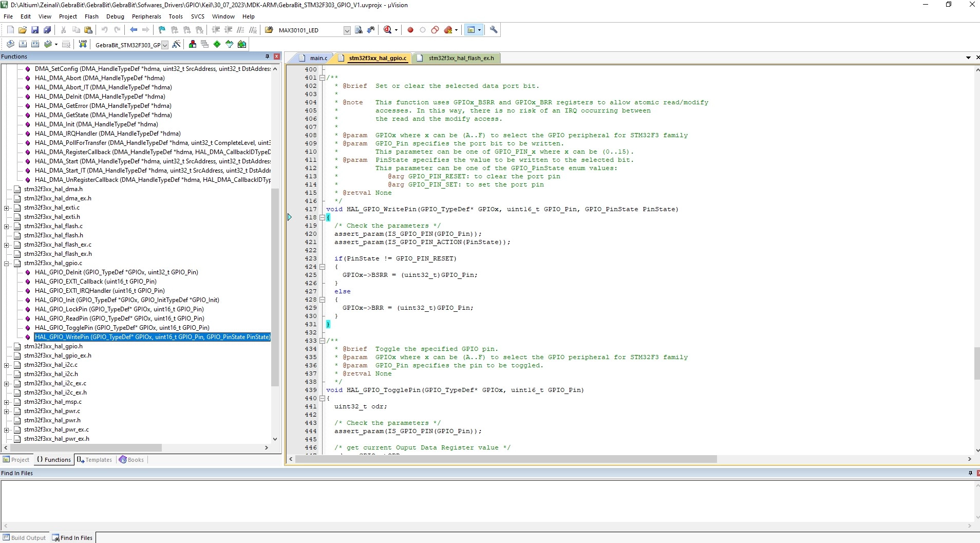Viewport: 980px width, 543px height.
Task: Open Options for Target magic wand
Action: point(176,44)
